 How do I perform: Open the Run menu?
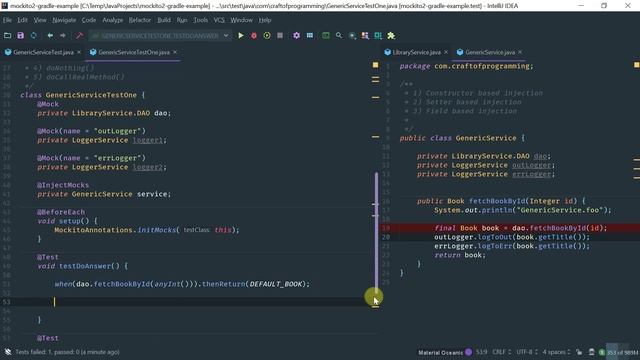coord(182,20)
